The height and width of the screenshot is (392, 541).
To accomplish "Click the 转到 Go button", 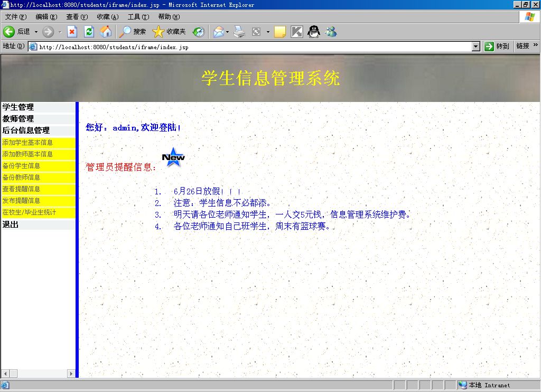I will 497,46.
